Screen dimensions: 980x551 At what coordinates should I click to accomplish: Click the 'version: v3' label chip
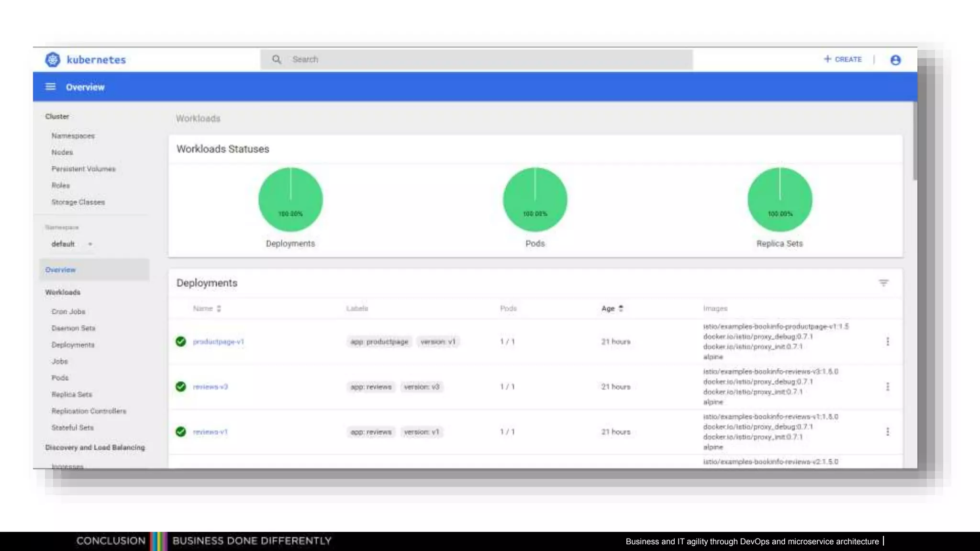tap(422, 386)
